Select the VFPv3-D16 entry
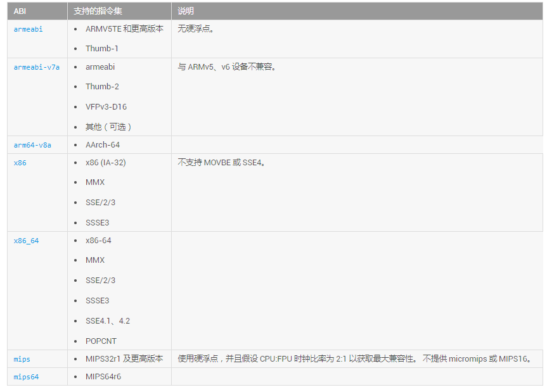This screenshot has width=547, height=392. coord(106,106)
